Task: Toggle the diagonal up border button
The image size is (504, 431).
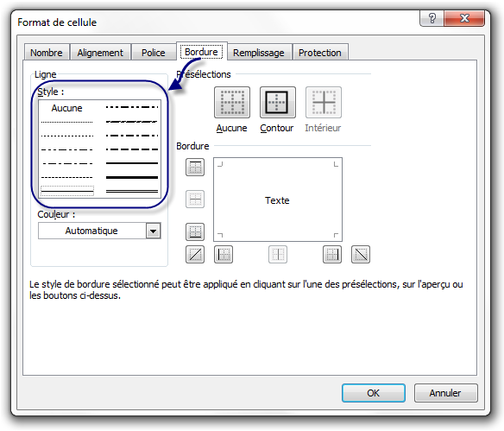Action: pos(195,255)
